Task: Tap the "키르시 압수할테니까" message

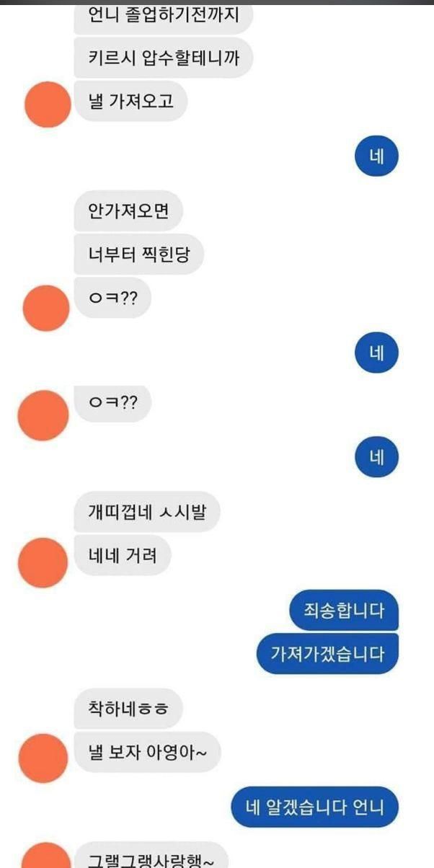Action: pyautogui.click(x=163, y=59)
